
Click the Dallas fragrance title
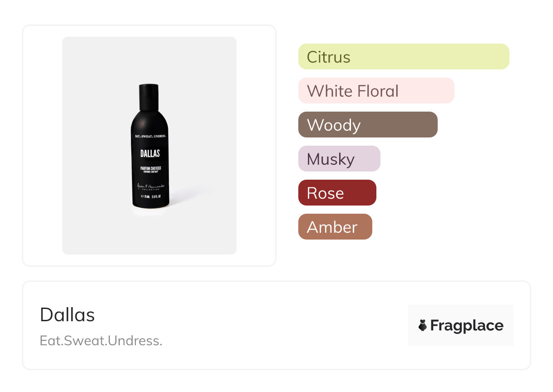(67, 315)
